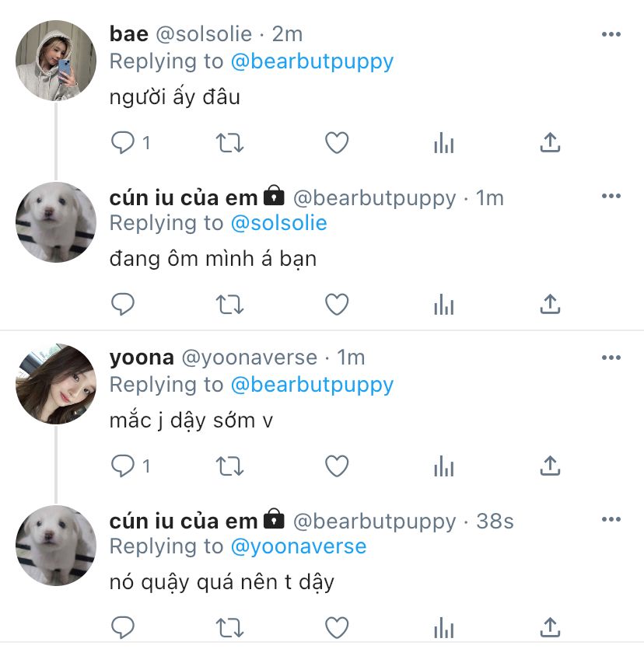644x649 pixels.
Task: View analytics for bae's tweet
Action: coord(444,143)
